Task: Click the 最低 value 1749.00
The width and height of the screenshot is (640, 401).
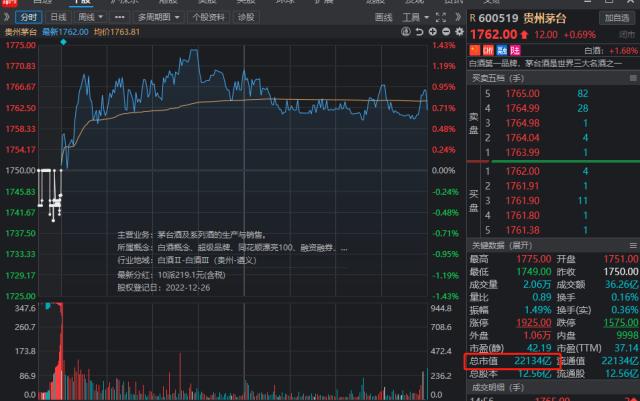Action: point(533,272)
